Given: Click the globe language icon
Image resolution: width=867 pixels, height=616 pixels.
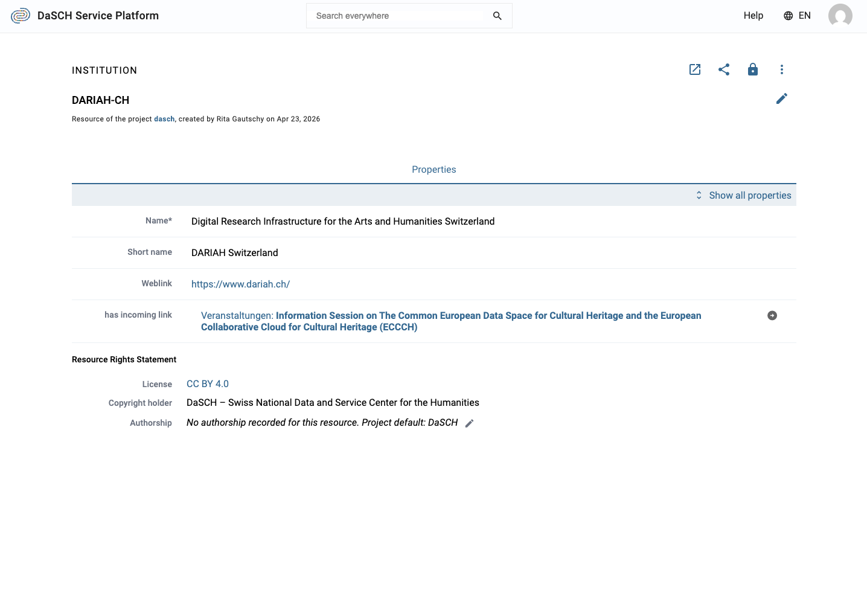Looking at the screenshot, I should 788,16.
